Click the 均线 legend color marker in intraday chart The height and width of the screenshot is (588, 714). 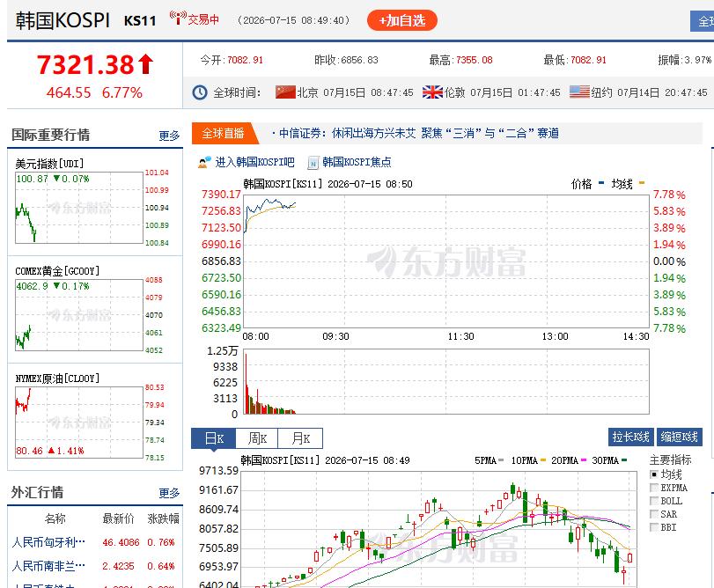click(642, 183)
